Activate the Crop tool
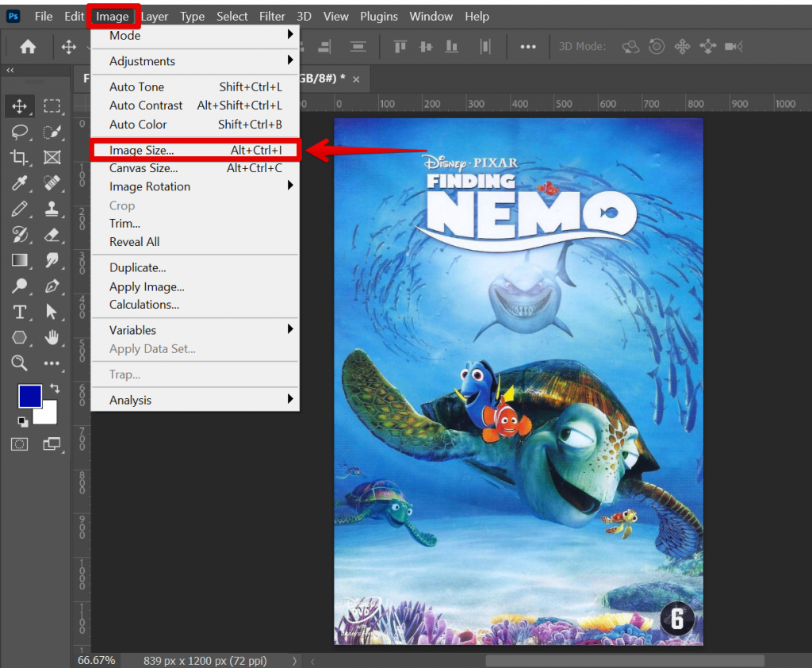 (20, 157)
